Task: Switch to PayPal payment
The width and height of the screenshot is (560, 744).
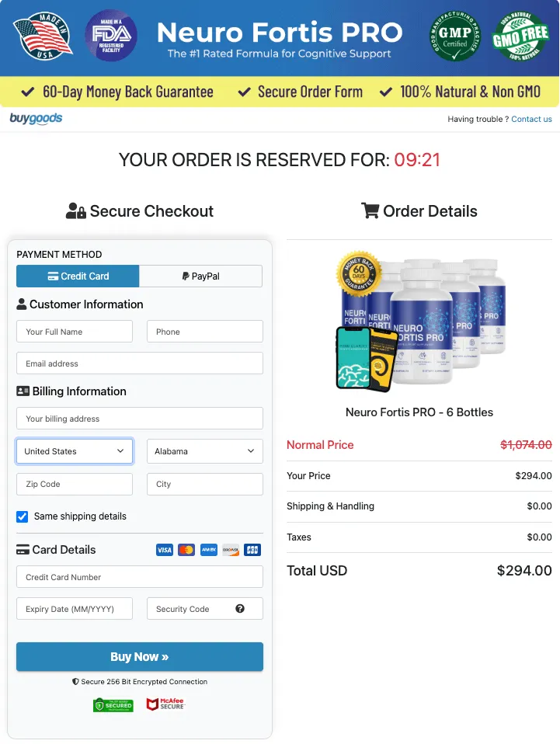Action: point(200,276)
